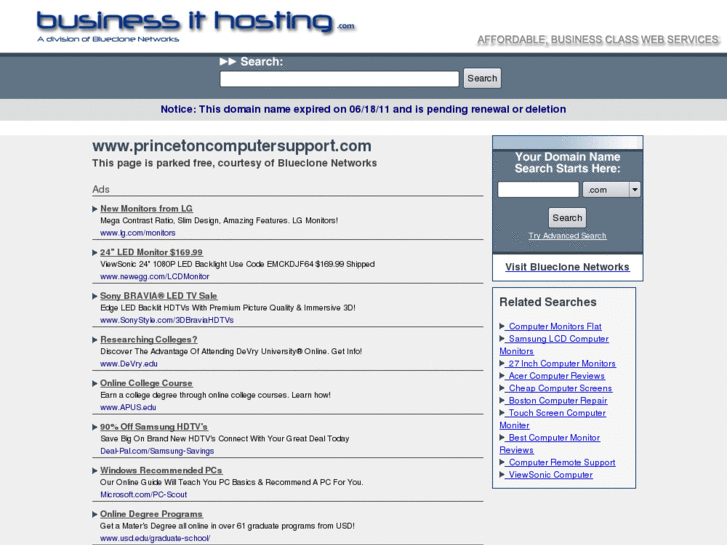727x545 pixels.
Task: Open the Windows Recommended PCs ad
Action: point(161,470)
